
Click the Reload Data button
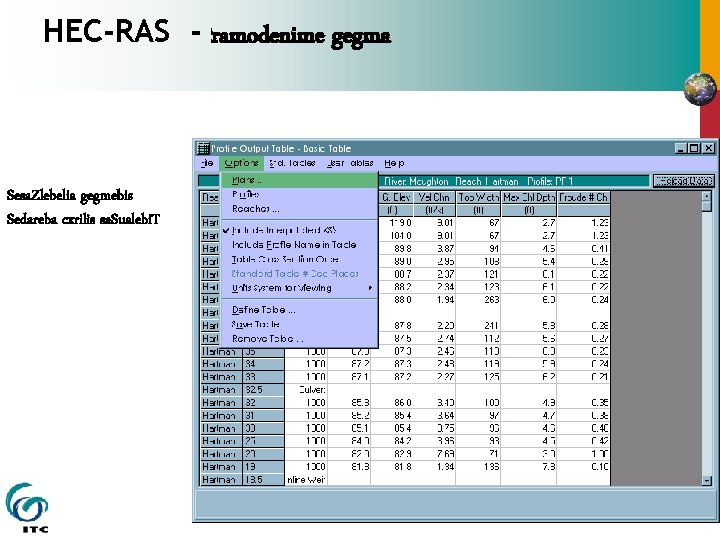pos(683,181)
